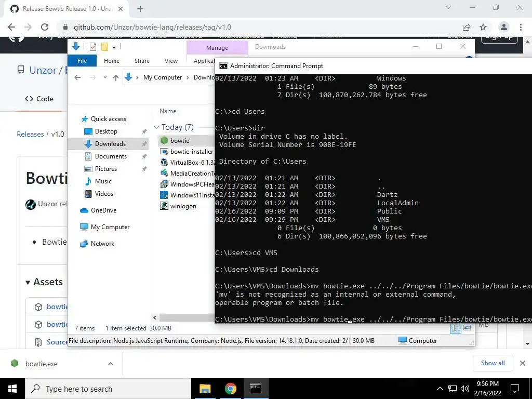Select Downloads in the navigation pane
532x399 pixels.
tap(110, 144)
